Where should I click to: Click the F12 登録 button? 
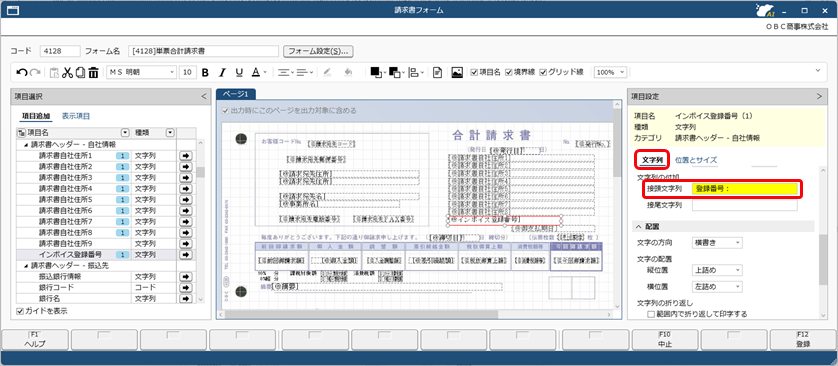click(x=803, y=340)
